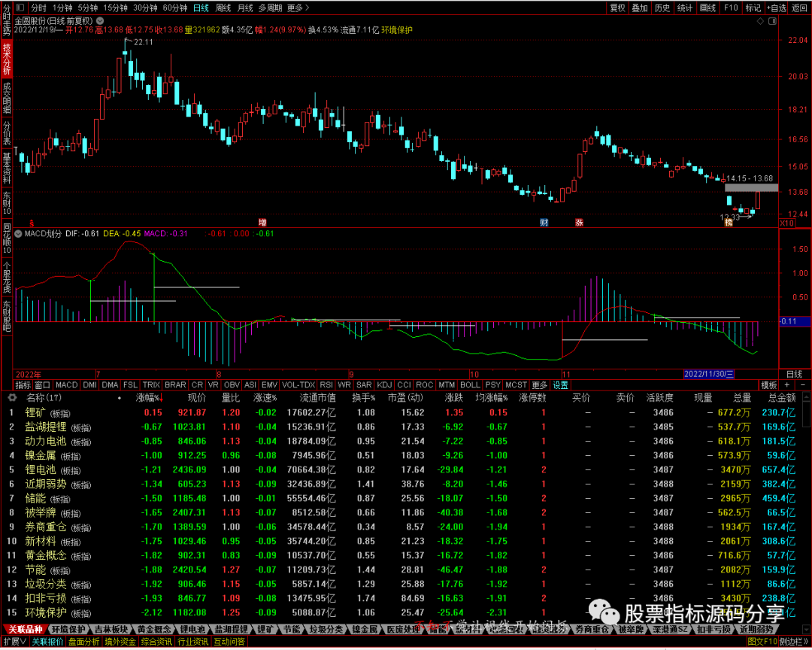Open the 模板 template menu

tap(769, 385)
